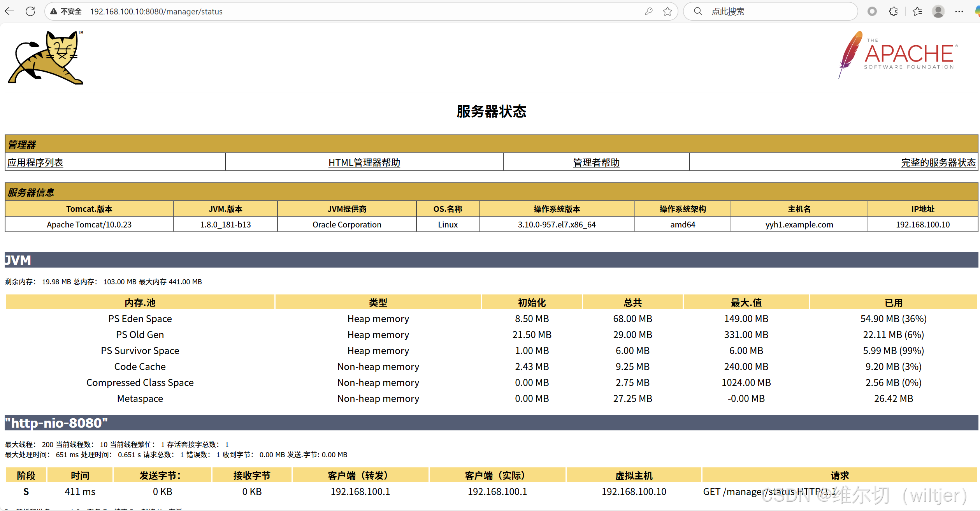Click IP address 192.168.100.10 in server info
This screenshot has width=980, height=511.
click(923, 224)
